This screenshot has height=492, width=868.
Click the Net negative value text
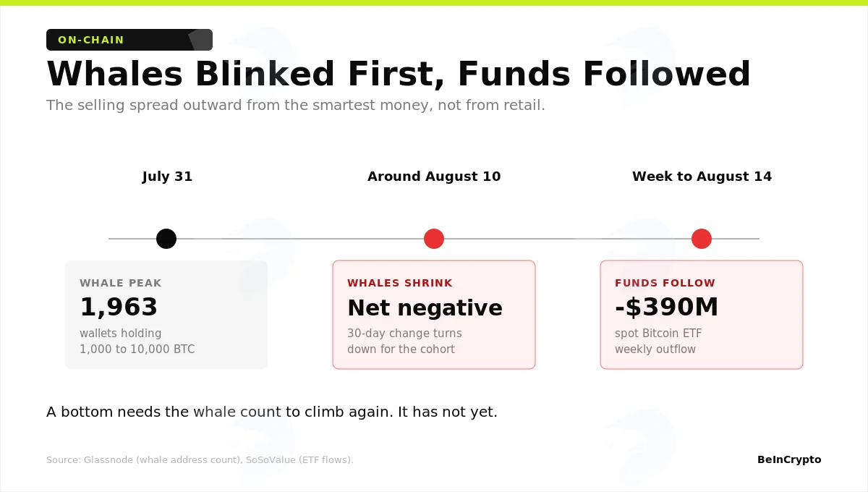[425, 308]
